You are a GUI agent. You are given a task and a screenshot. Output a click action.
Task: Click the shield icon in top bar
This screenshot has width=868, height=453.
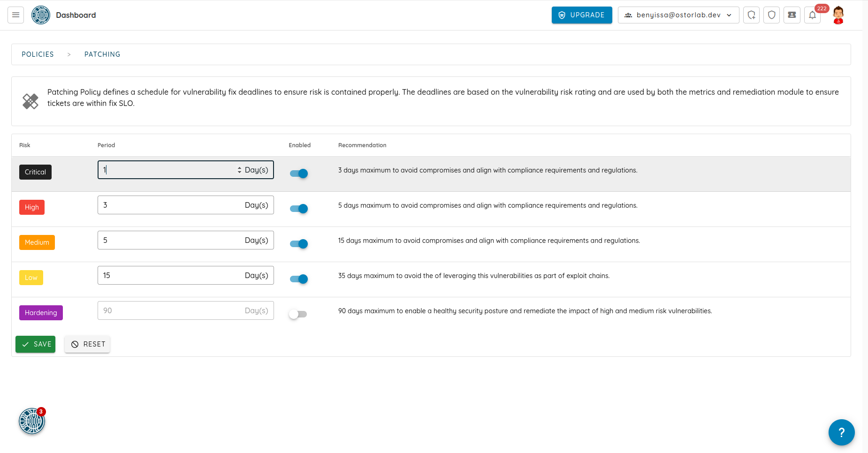pyautogui.click(x=772, y=15)
